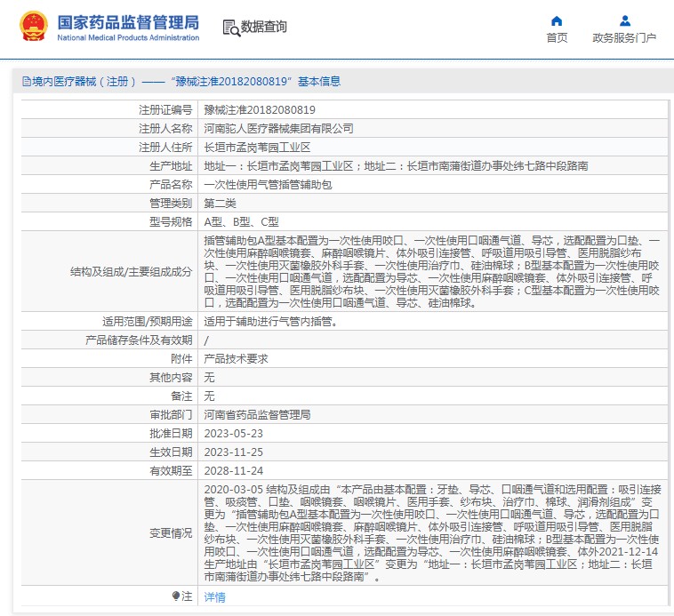Click the 数据查询 magnifier document icon
Image resolution: width=674 pixels, height=616 pixels.
click(230, 28)
